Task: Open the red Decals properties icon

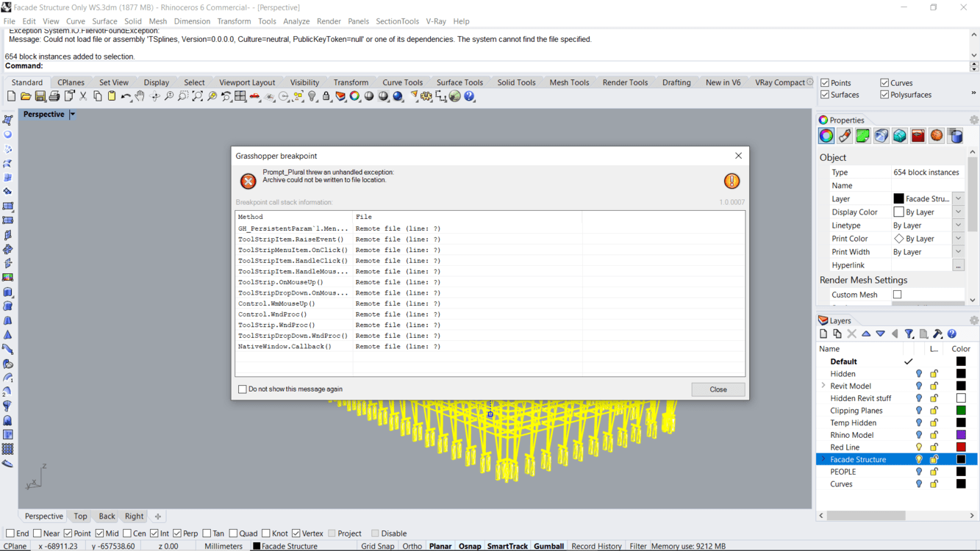Action: pos(918,136)
